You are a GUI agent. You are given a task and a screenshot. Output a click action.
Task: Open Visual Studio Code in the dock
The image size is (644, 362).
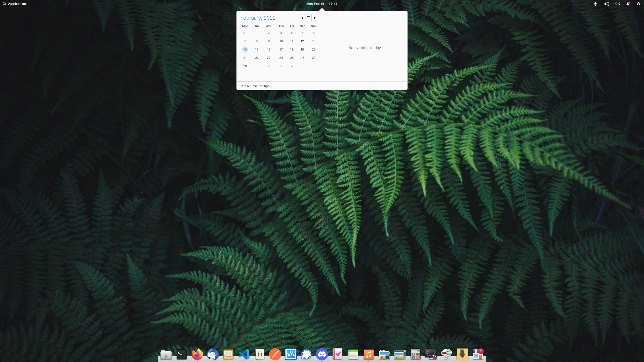(x=244, y=354)
